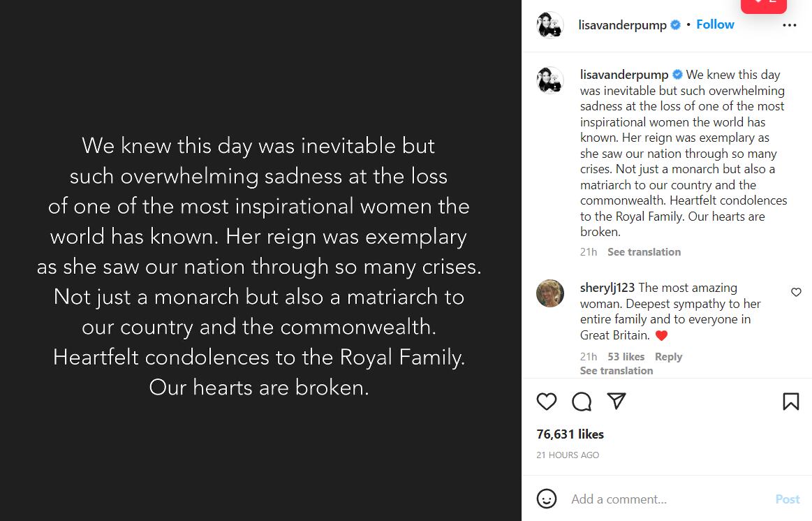Click lisavanderpump's profile picture in the header

[550, 24]
